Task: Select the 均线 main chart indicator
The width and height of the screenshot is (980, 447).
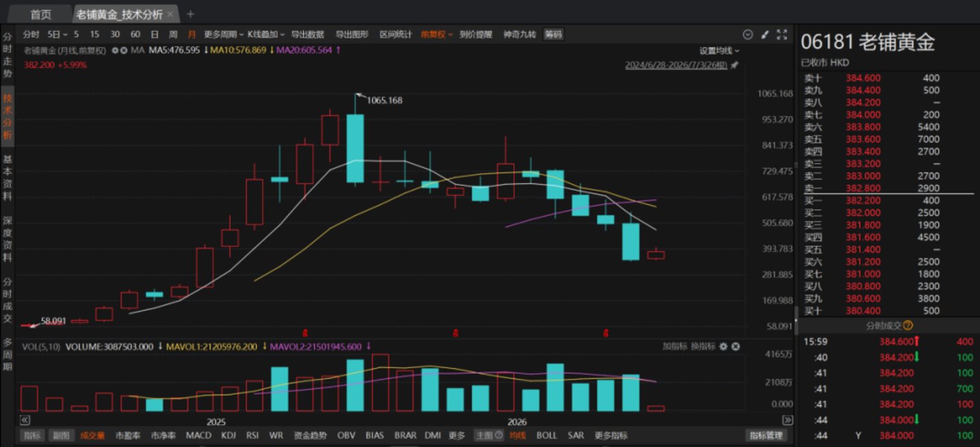Action: pos(518,435)
